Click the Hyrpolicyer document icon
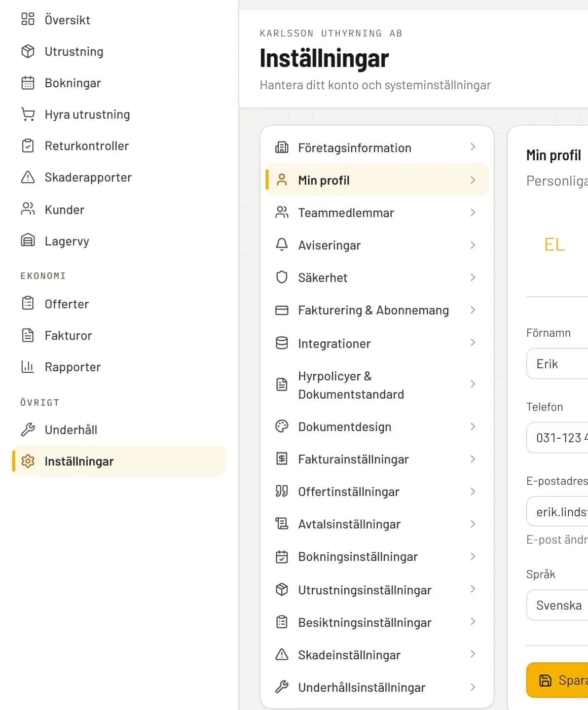This screenshot has width=588, height=710. (282, 385)
